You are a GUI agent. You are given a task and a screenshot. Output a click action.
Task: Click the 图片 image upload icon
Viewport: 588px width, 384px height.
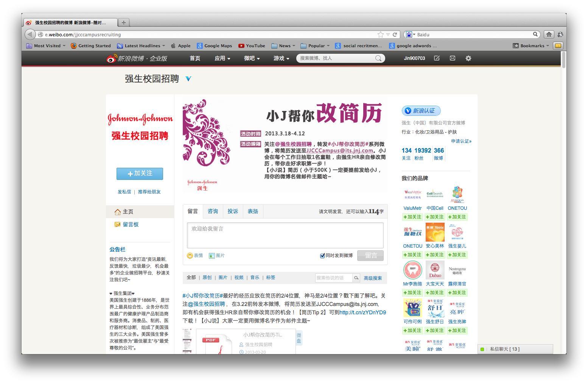click(212, 256)
